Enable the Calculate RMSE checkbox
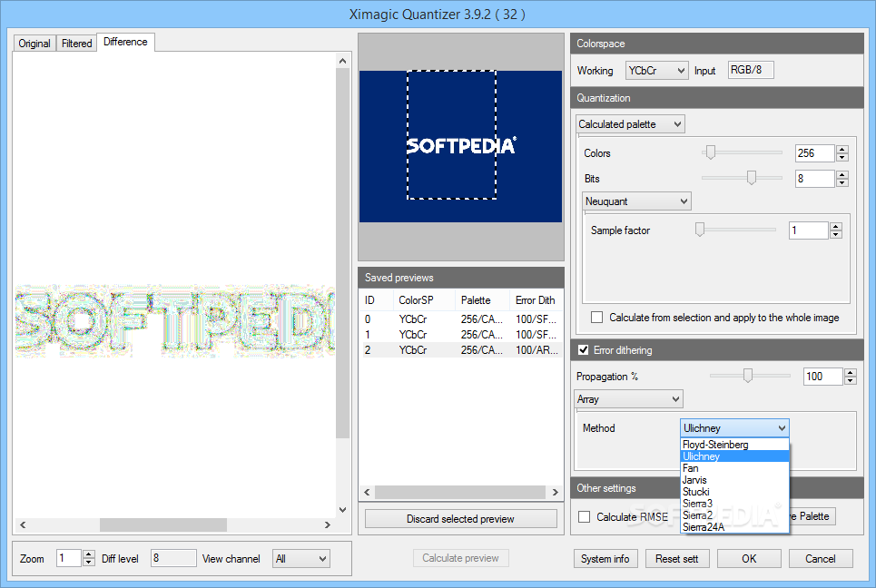Viewport: 876px width, 588px height. 584,516
